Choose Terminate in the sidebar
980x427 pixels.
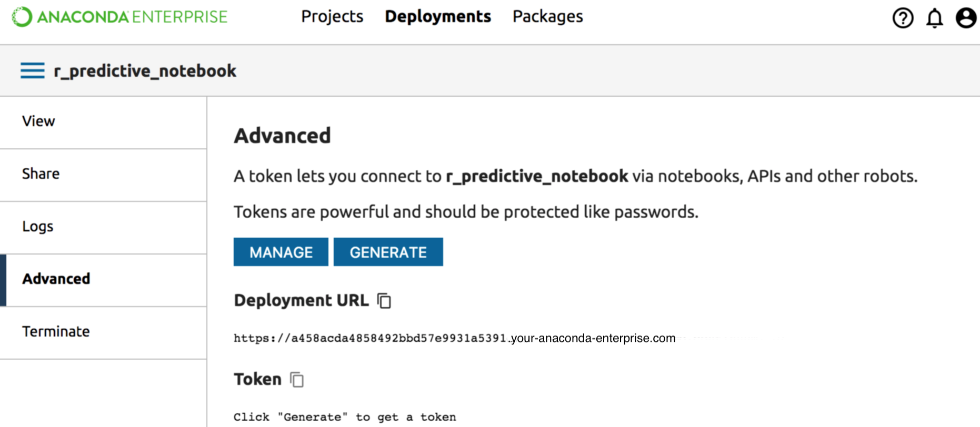[56, 332]
